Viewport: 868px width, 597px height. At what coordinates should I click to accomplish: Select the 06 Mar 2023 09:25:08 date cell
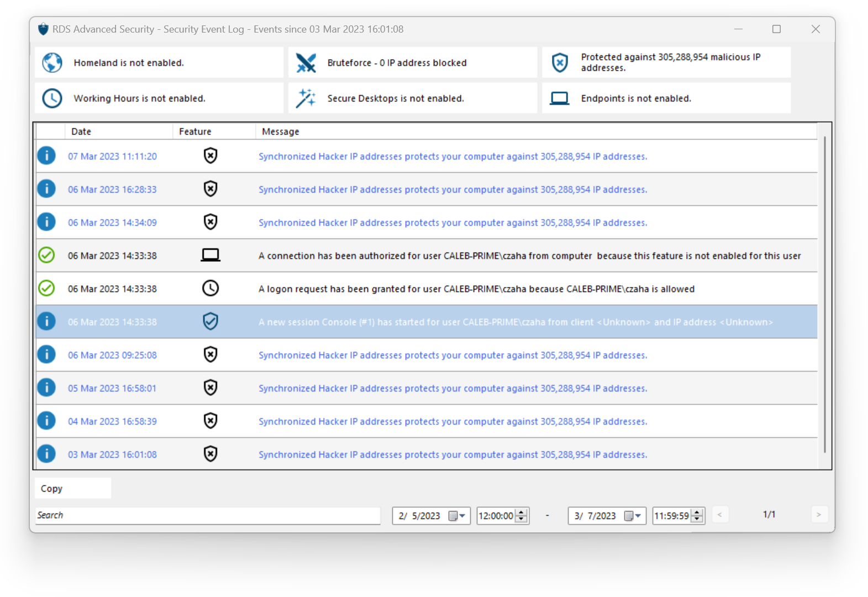click(x=112, y=355)
